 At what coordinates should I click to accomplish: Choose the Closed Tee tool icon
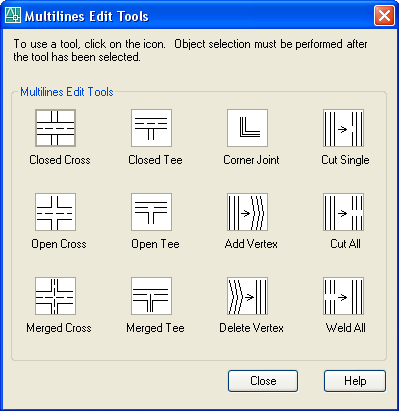[x=151, y=128]
